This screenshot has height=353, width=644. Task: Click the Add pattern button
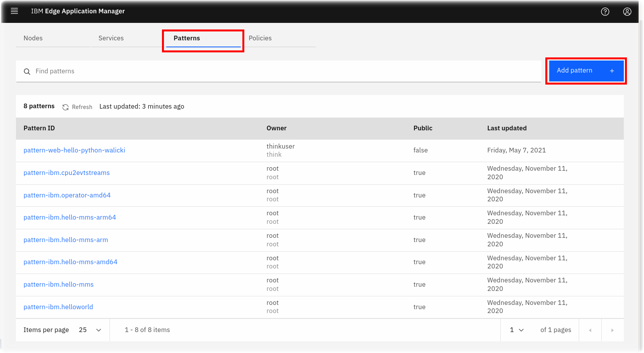pos(586,71)
